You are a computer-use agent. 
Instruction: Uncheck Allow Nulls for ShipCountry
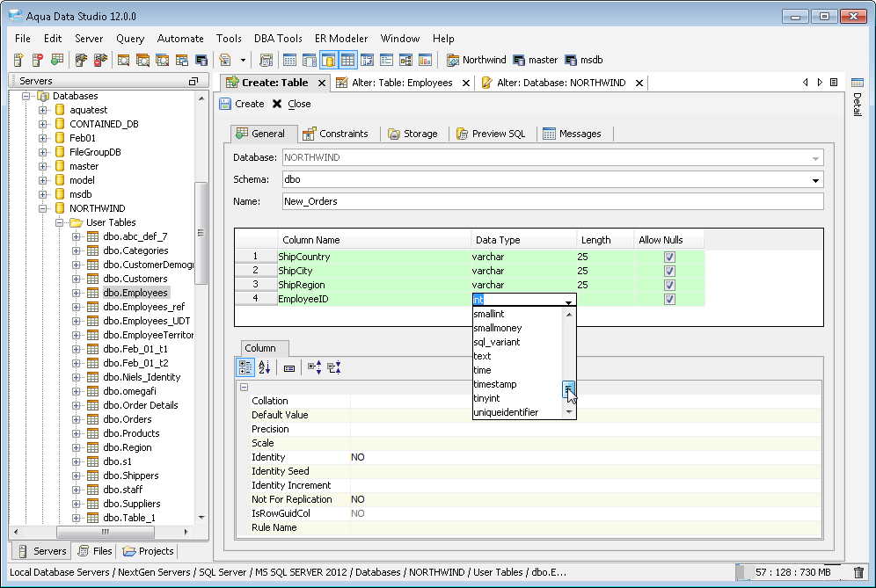click(x=669, y=257)
